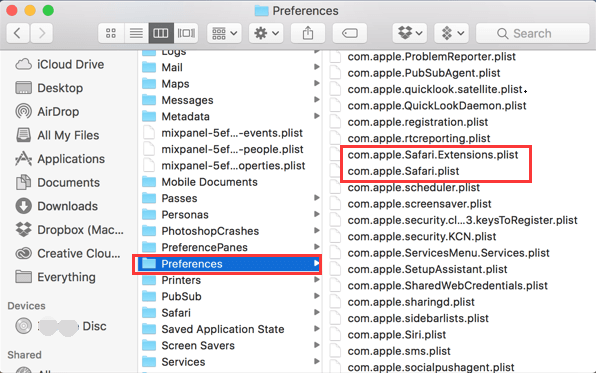This screenshot has height=373, width=596.
Task: Click the Search field
Action: pyautogui.click(x=533, y=33)
